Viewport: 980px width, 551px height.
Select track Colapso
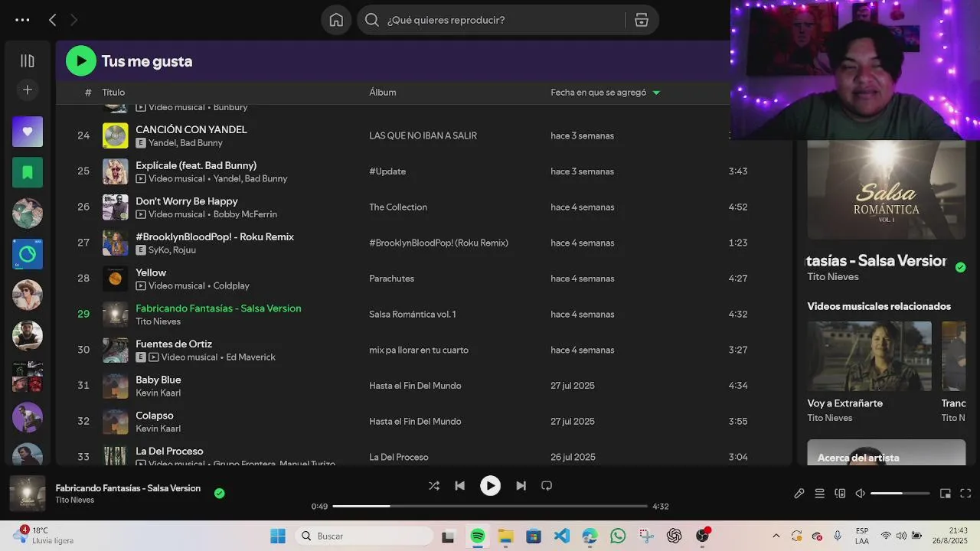pyautogui.click(x=155, y=416)
